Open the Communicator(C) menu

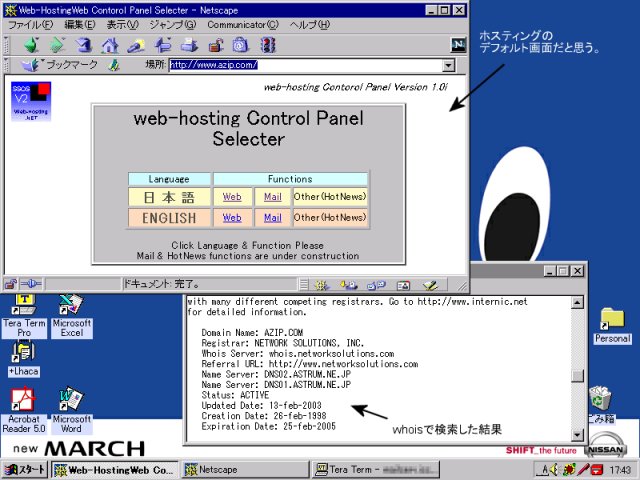243,25
